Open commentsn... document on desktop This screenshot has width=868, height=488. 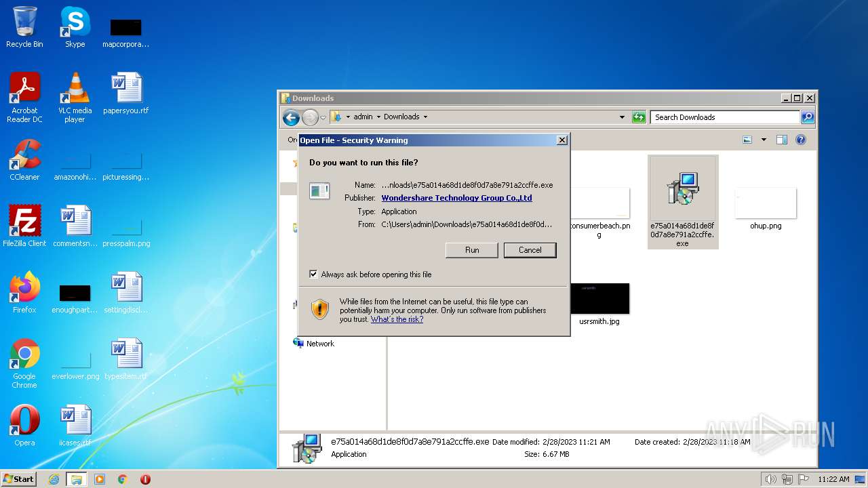click(75, 226)
